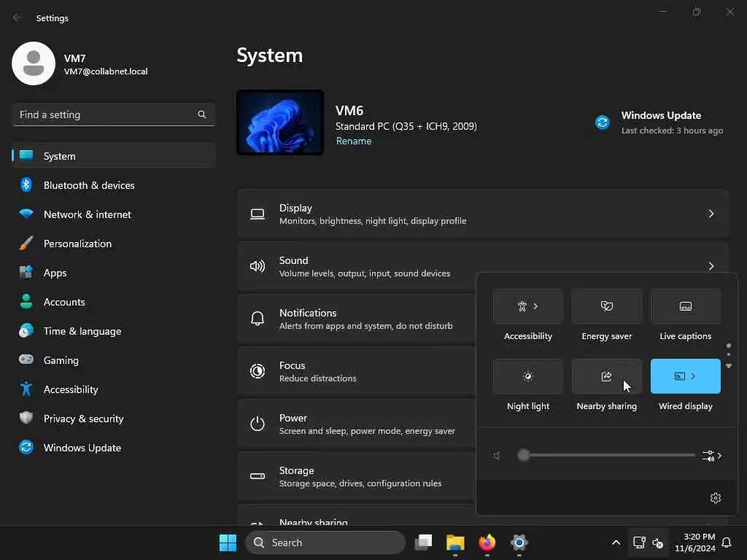Open Sound settings row
Viewport: 747px width, 560px height.
(483, 266)
